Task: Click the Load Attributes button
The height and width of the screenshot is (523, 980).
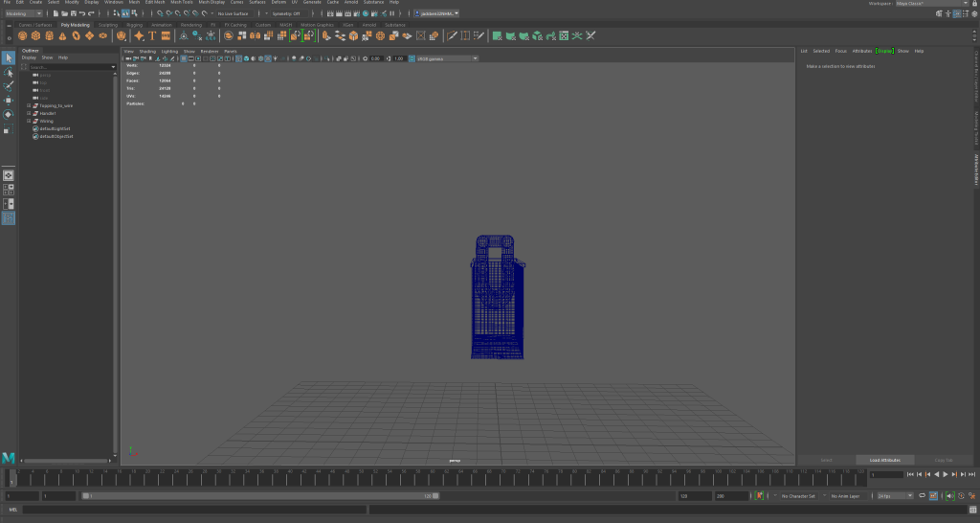Action: (884, 460)
